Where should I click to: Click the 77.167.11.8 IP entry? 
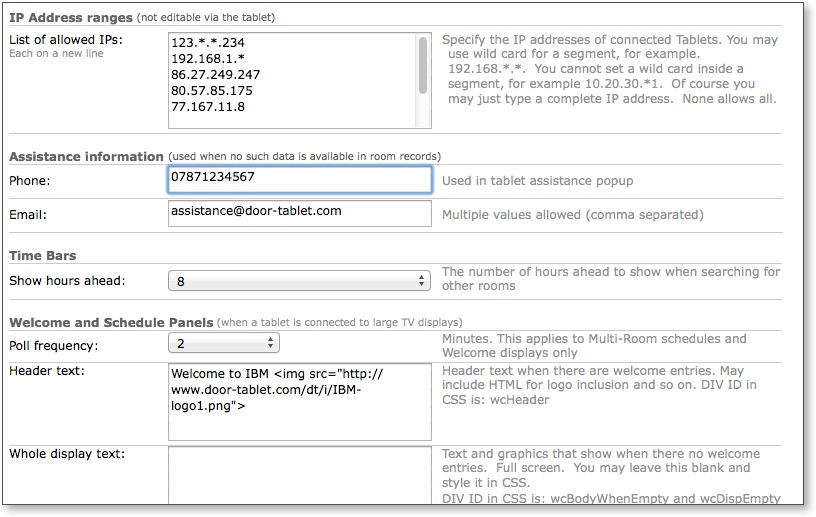[208, 107]
